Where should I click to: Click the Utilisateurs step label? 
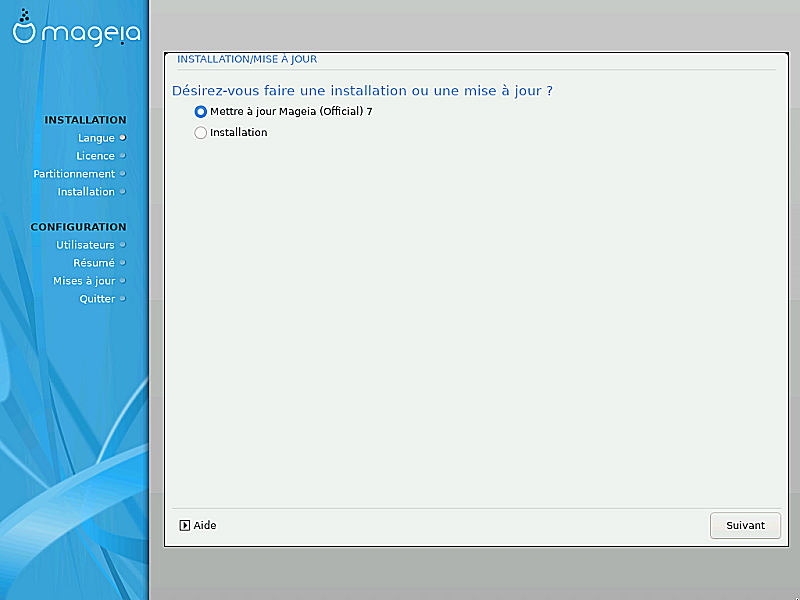85,245
